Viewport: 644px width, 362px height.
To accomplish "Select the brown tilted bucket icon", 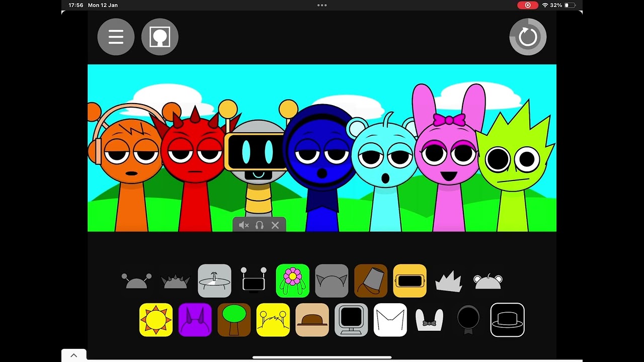I will tap(371, 281).
